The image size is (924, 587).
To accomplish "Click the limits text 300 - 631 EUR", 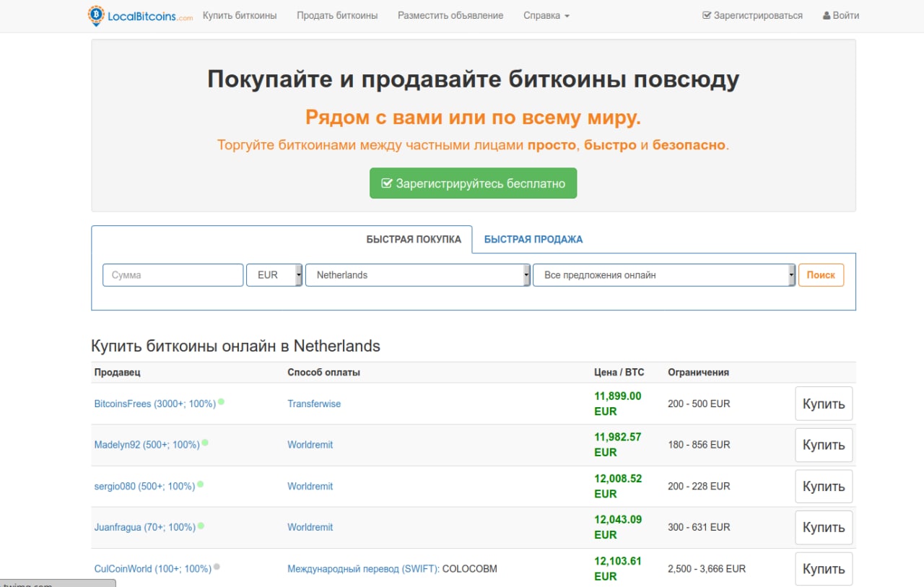I will tap(699, 528).
